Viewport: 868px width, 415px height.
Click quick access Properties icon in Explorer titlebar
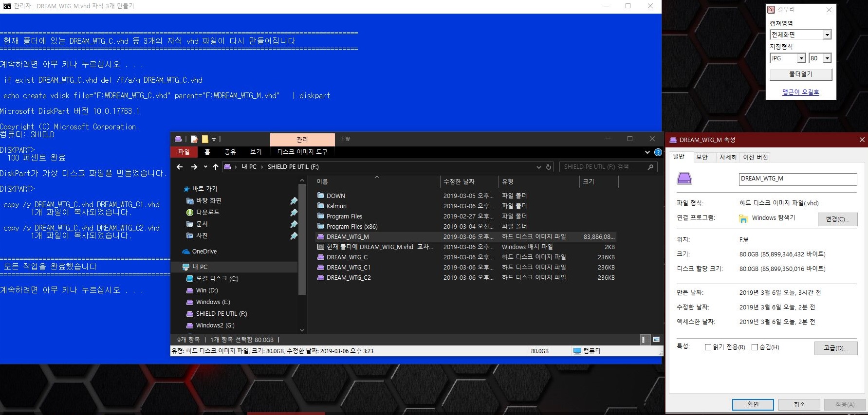(194, 139)
